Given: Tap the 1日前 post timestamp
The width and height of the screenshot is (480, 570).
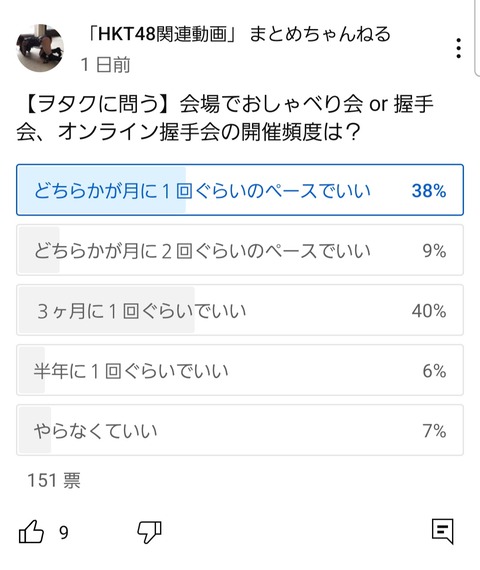Looking at the screenshot, I should tap(105, 65).
